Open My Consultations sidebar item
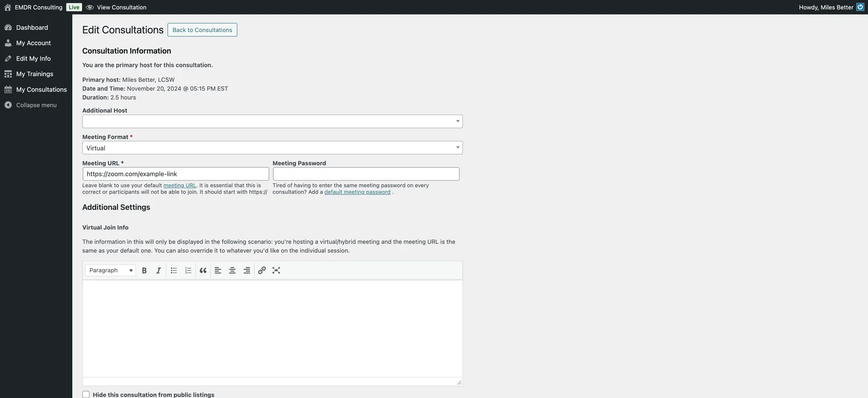Screen dimensions: 868x398 (41, 90)
